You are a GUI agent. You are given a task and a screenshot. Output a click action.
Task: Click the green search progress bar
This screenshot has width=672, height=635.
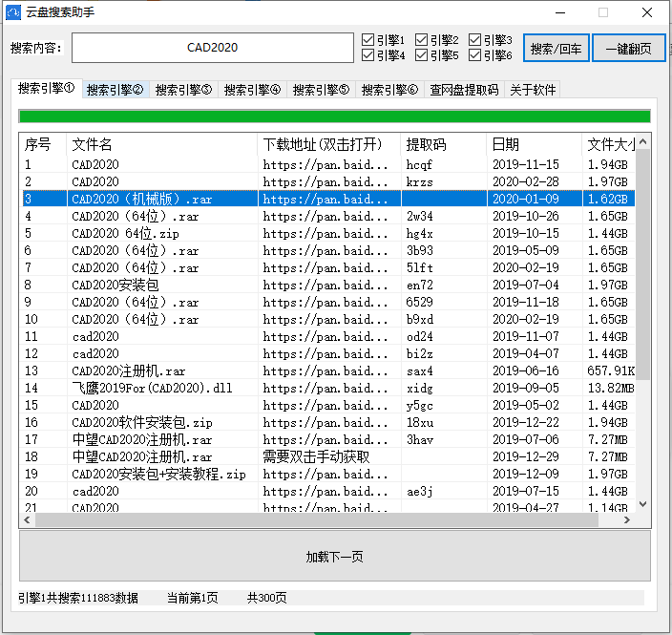click(335, 116)
